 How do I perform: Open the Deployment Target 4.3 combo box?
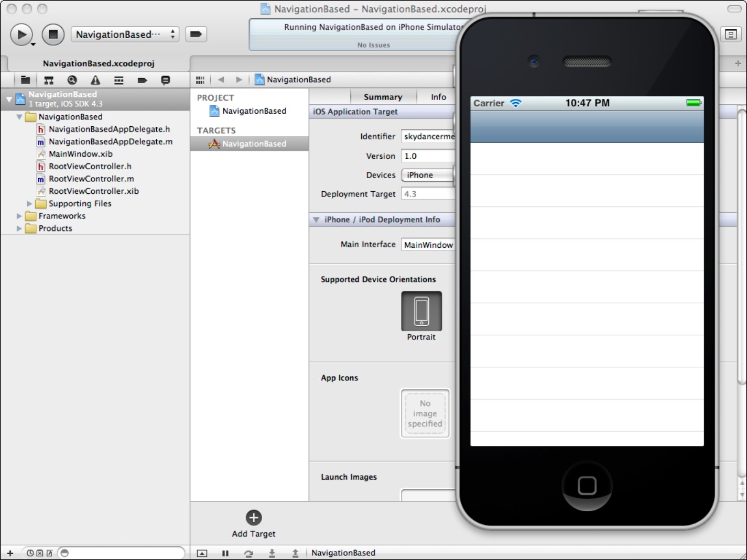tap(428, 194)
